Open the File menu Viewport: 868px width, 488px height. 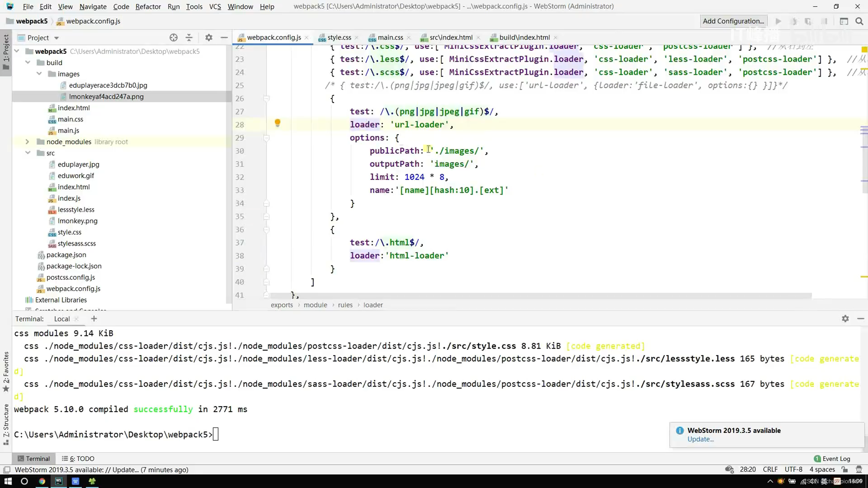28,7
